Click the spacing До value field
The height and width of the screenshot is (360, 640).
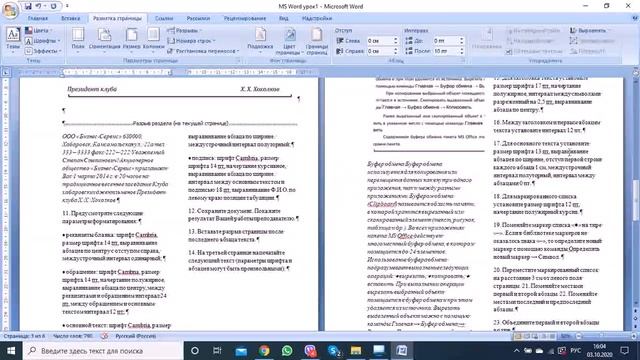[446, 41]
